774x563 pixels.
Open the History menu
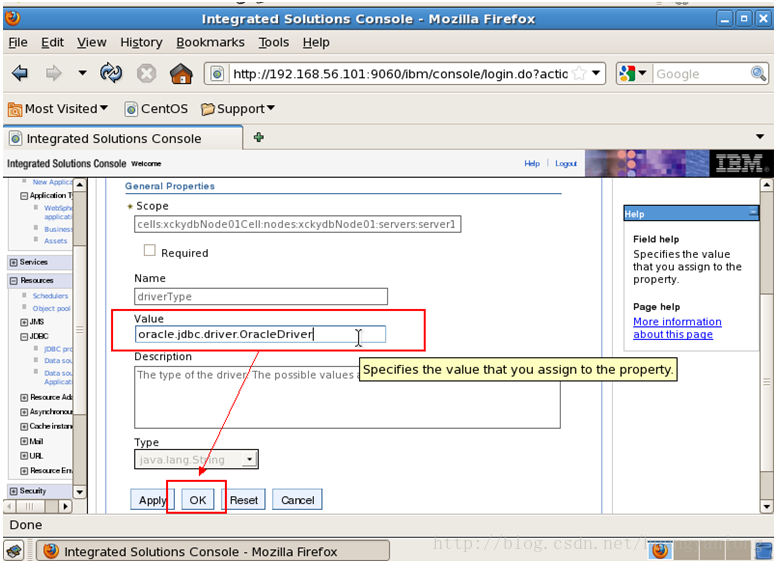[141, 43]
